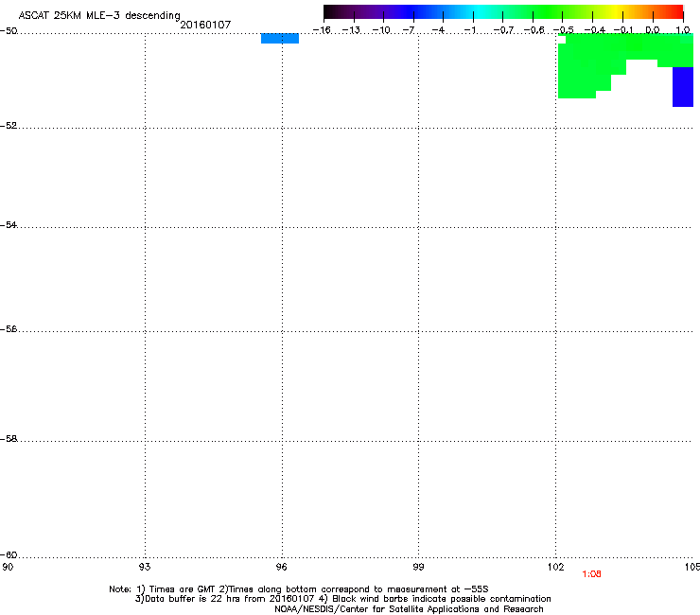
Task: Click the -50 latitude axis label
Action: (9, 31)
